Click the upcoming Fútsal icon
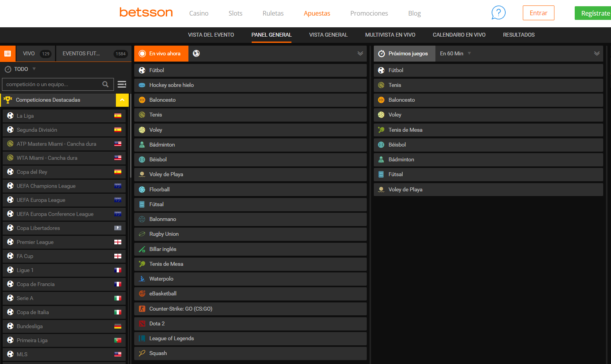Image resolution: width=611 pixels, height=364 pixels. [381, 174]
